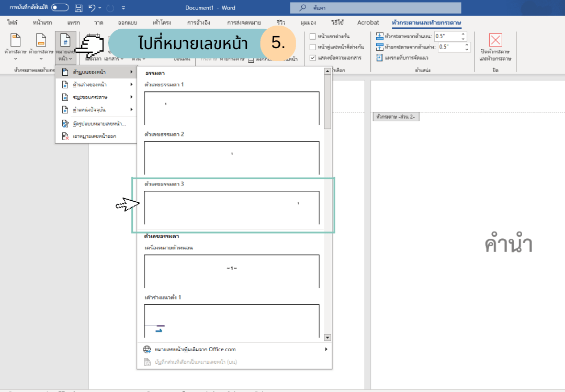Click the หัวกระดาษจากด้านบน icon

point(380,36)
